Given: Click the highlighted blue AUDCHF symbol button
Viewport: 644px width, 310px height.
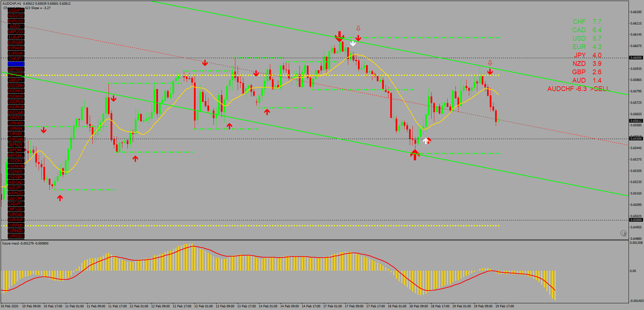Looking at the screenshot, I should [16, 64].
